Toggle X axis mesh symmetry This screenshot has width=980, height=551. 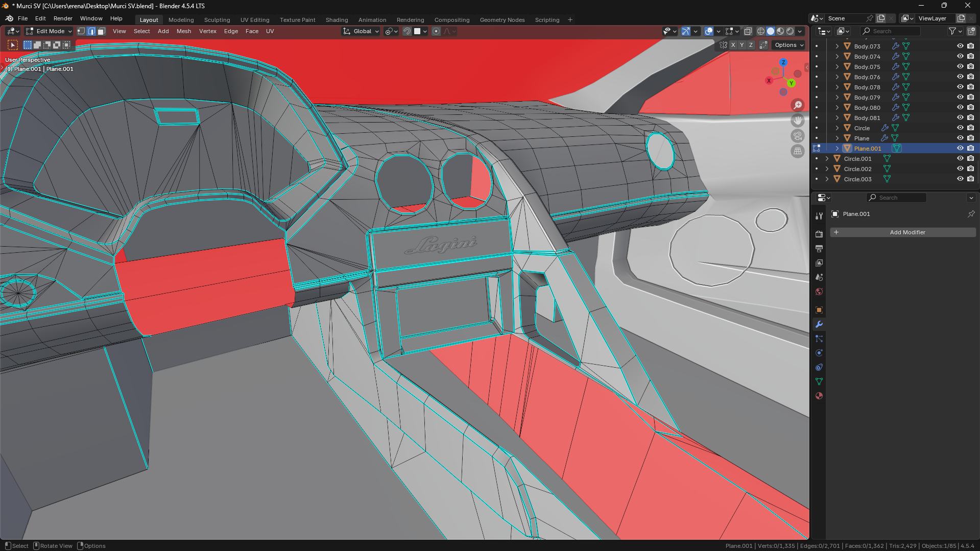click(x=733, y=45)
